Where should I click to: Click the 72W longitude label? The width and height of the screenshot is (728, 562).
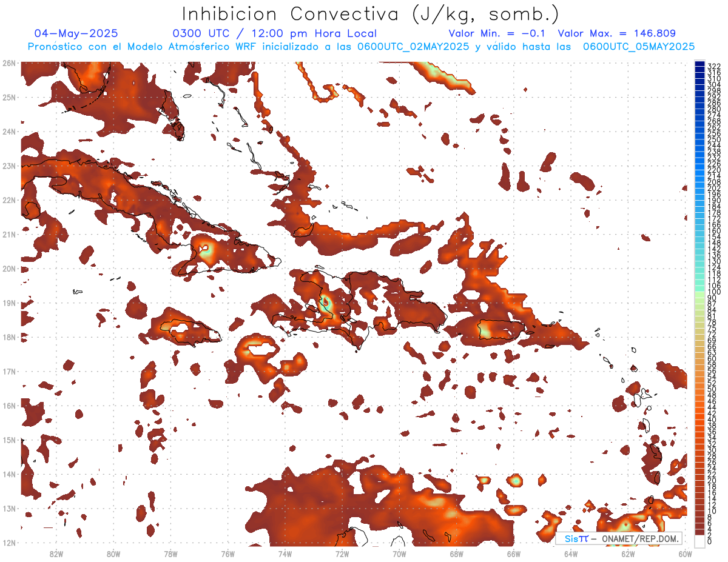(x=342, y=554)
